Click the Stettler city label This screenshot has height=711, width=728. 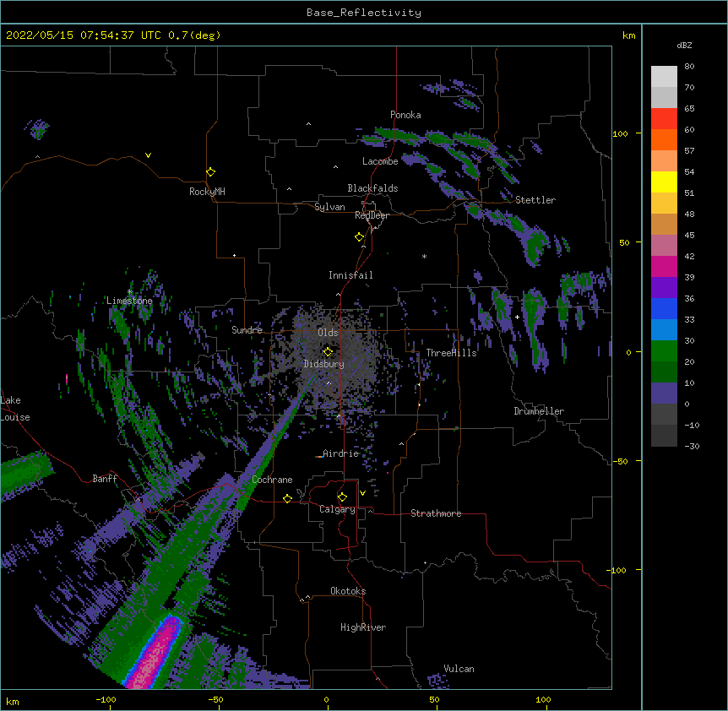(x=535, y=200)
